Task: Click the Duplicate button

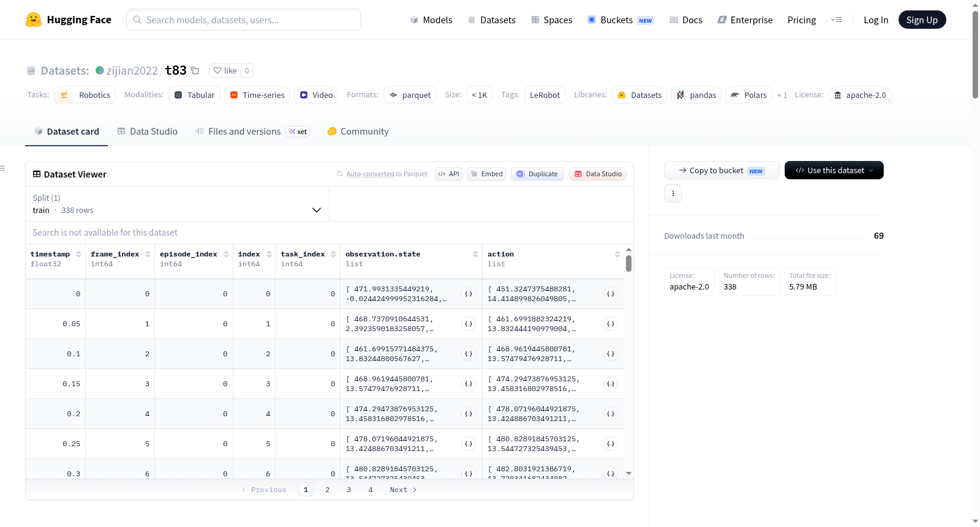Action: click(537, 174)
